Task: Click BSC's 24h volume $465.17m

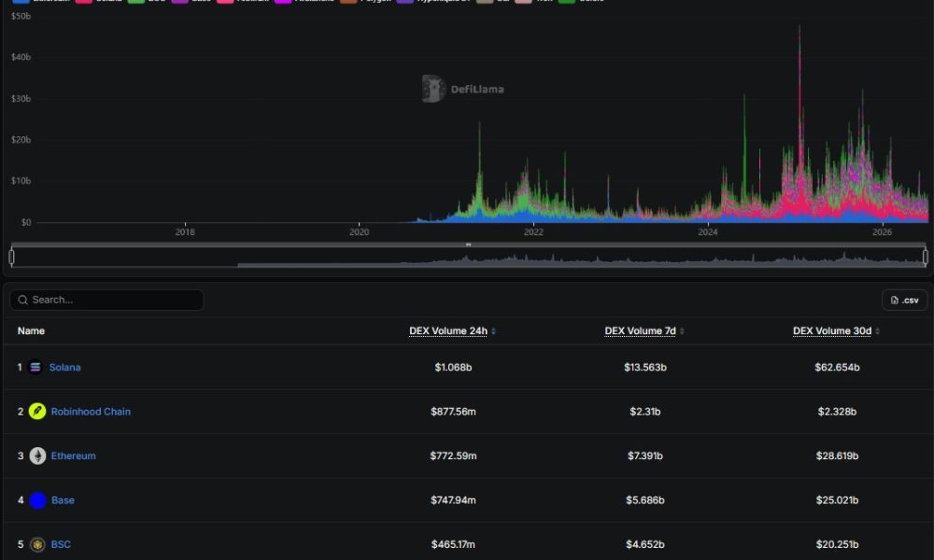Action: pyautogui.click(x=453, y=544)
